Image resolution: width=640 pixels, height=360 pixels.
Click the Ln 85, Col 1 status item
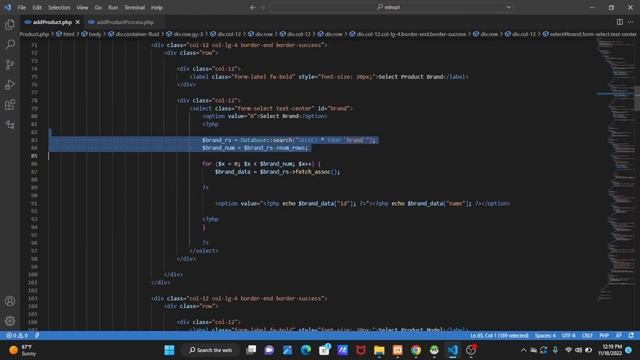[499, 336]
